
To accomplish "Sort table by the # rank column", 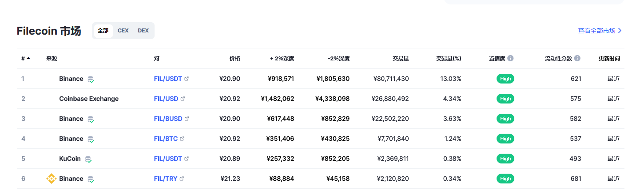I will click(25, 58).
